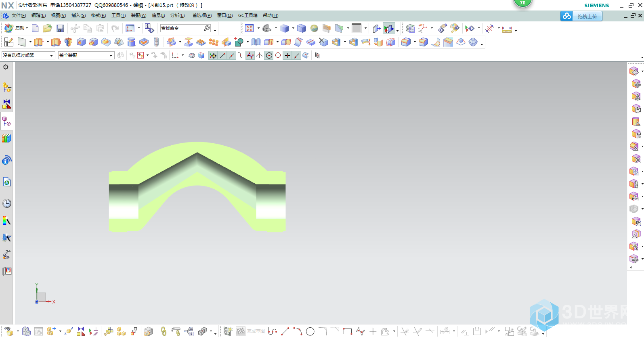This screenshot has width=644, height=337.
Task: Open the History clock panel icon
Action: pyautogui.click(x=6, y=203)
